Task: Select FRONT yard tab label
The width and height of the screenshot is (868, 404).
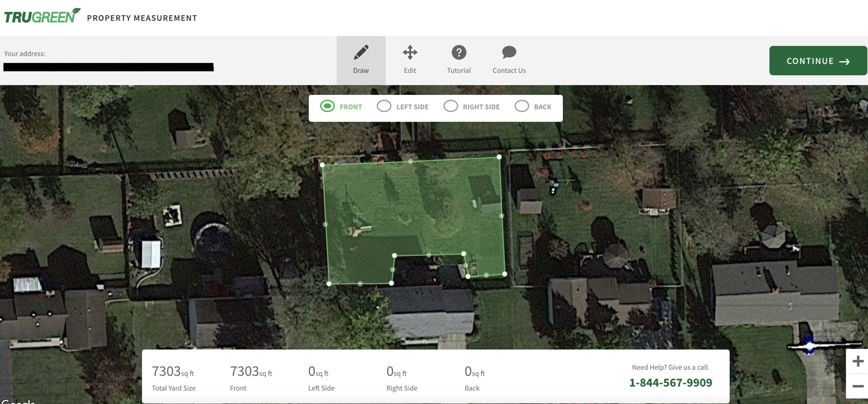Action: [350, 106]
